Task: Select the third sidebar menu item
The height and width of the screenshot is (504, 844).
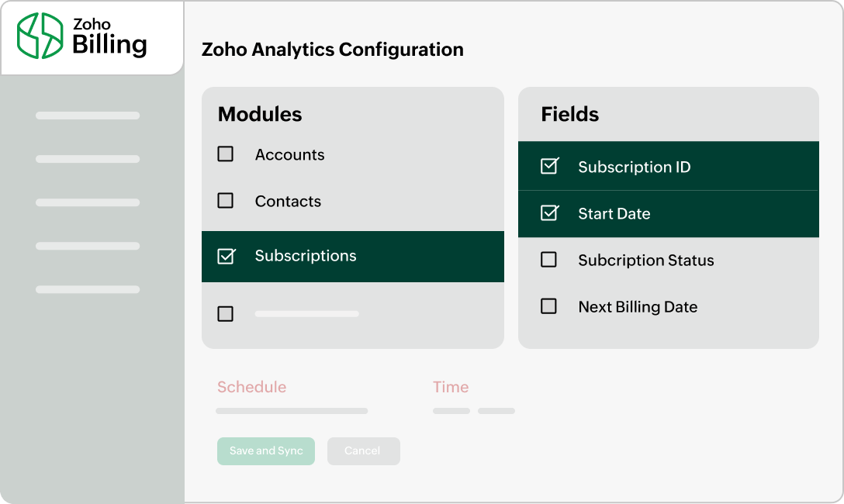Action: point(88,202)
